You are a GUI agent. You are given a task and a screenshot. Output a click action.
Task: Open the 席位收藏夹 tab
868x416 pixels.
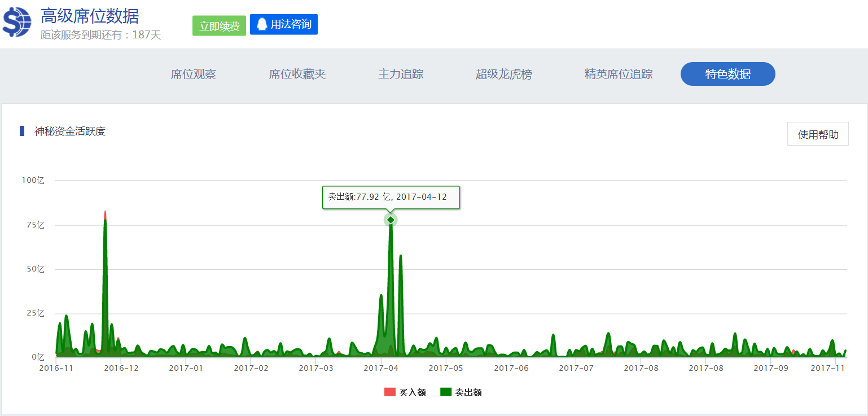(297, 74)
